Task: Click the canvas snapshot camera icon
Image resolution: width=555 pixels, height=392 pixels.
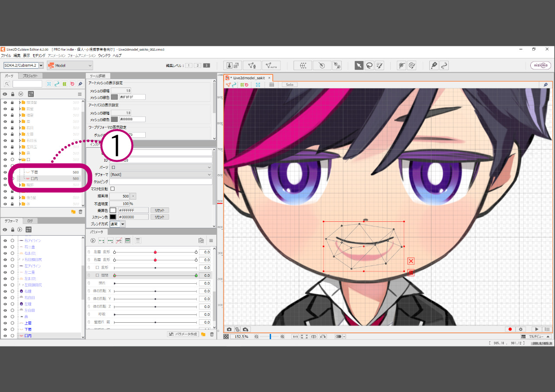Action: pyautogui.click(x=229, y=330)
